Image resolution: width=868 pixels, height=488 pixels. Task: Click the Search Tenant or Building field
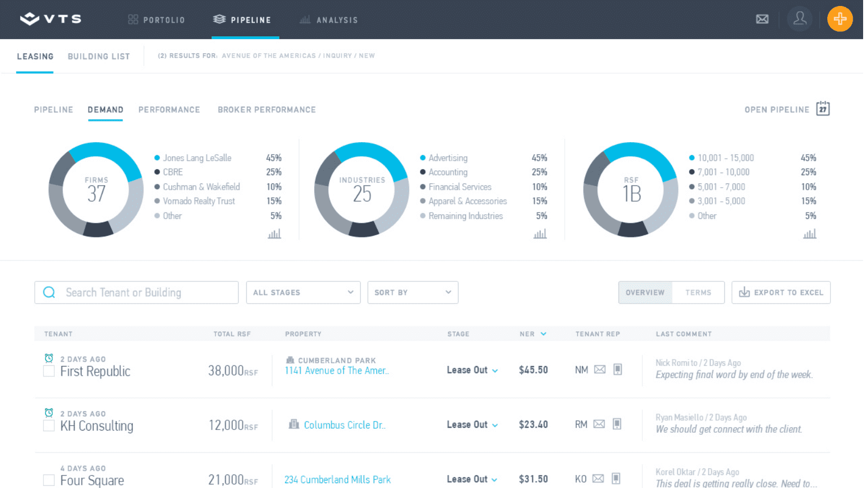(x=136, y=292)
